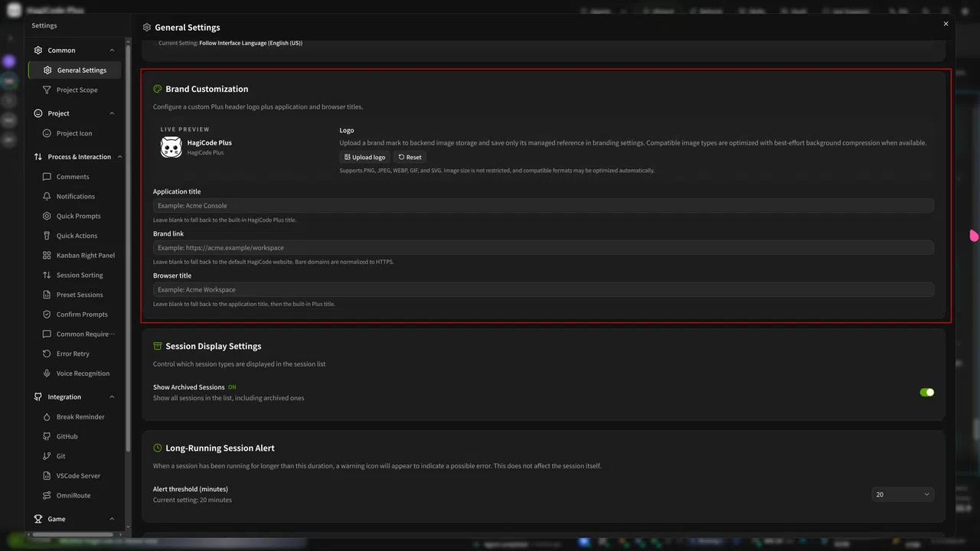Click the Kanban Right Panel icon
The height and width of the screenshot is (551, 980).
[47, 256]
